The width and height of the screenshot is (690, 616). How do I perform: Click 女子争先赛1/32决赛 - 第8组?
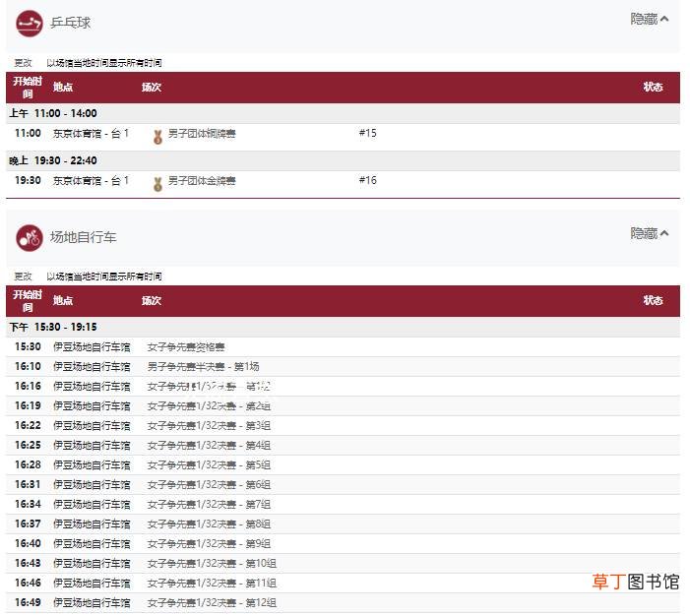[209, 524]
